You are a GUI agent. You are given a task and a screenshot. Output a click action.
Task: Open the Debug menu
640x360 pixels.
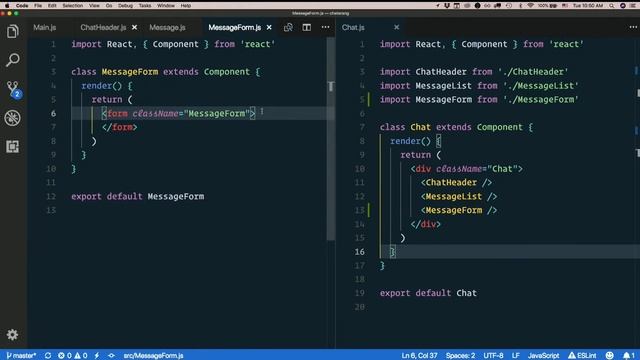pyautogui.click(x=125, y=6)
